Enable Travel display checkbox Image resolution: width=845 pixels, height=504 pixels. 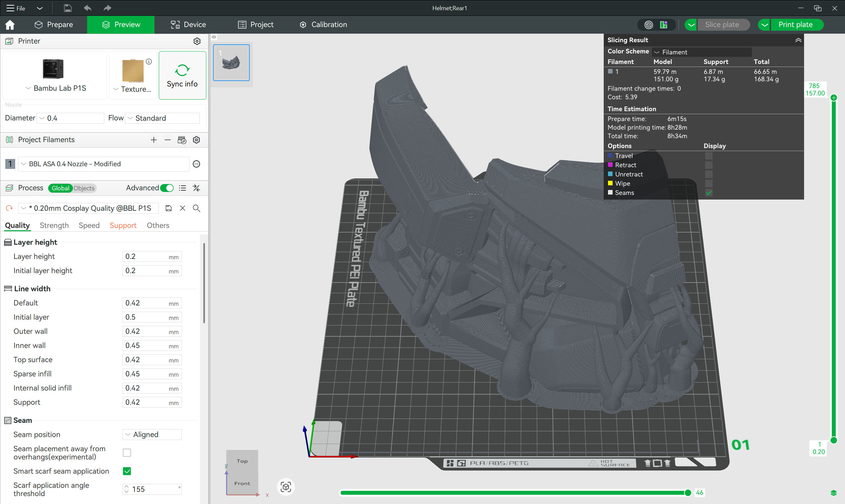(x=708, y=156)
